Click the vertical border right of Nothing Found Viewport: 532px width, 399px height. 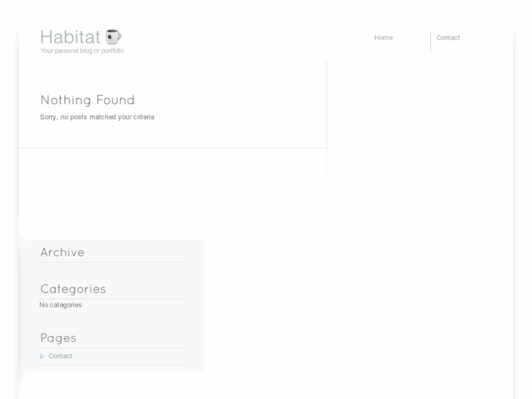[326, 102]
